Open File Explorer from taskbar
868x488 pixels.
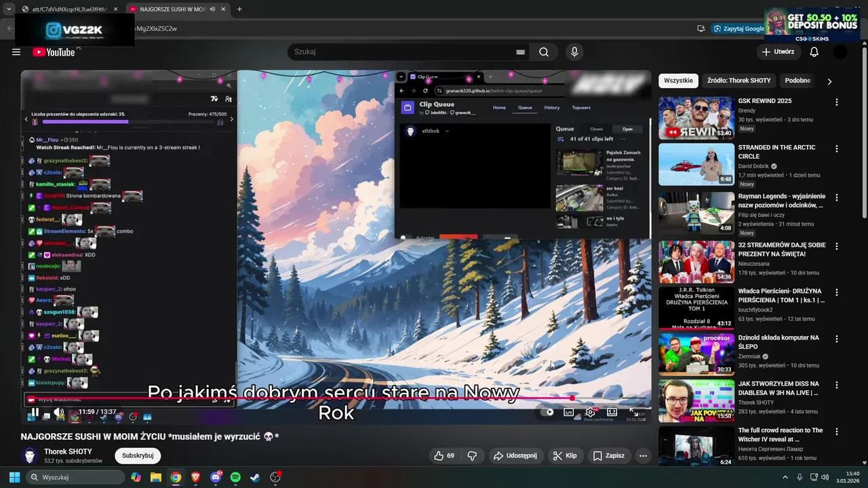pos(156,477)
